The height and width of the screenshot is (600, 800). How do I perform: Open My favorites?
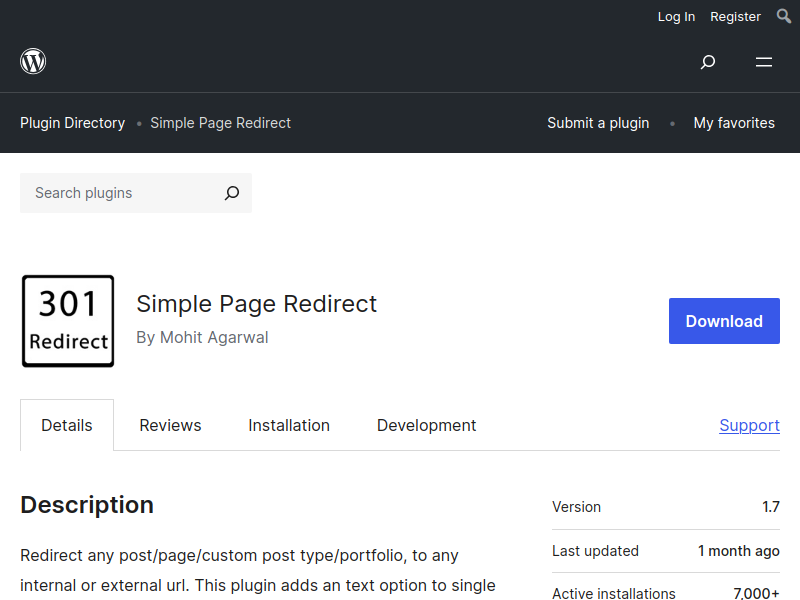734,123
